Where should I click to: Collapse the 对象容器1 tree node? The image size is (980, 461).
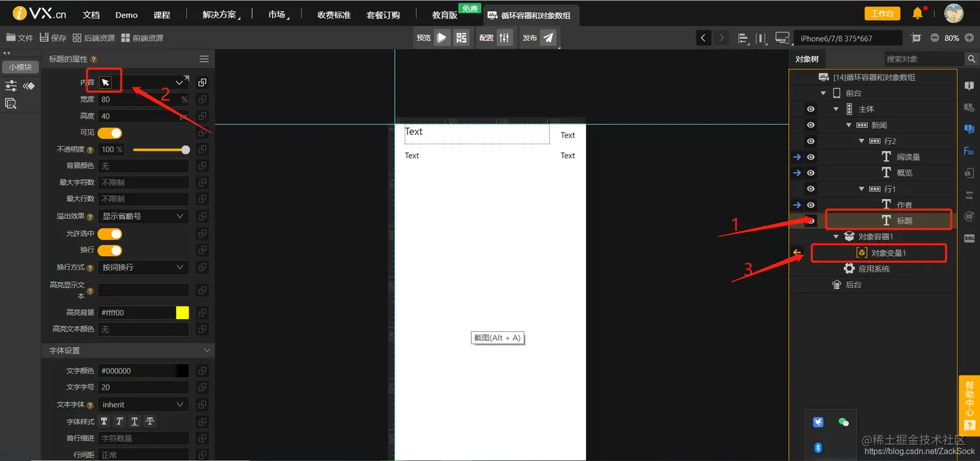[836, 237]
